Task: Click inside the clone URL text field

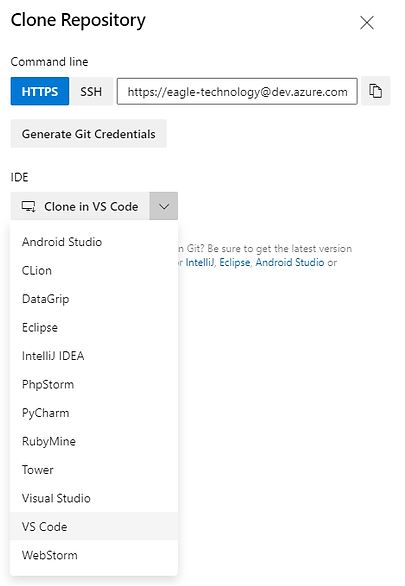Action: coord(237,91)
